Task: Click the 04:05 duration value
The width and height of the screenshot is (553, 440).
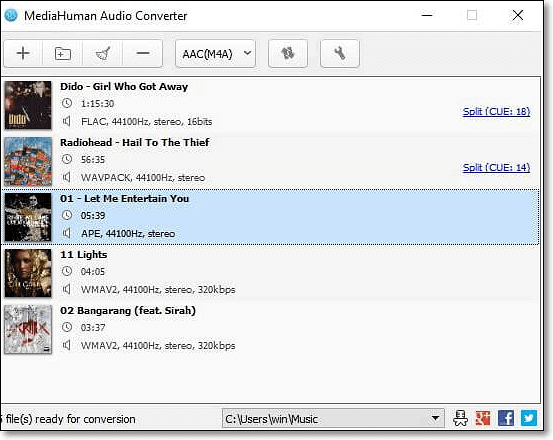Action: click(93, 272)
